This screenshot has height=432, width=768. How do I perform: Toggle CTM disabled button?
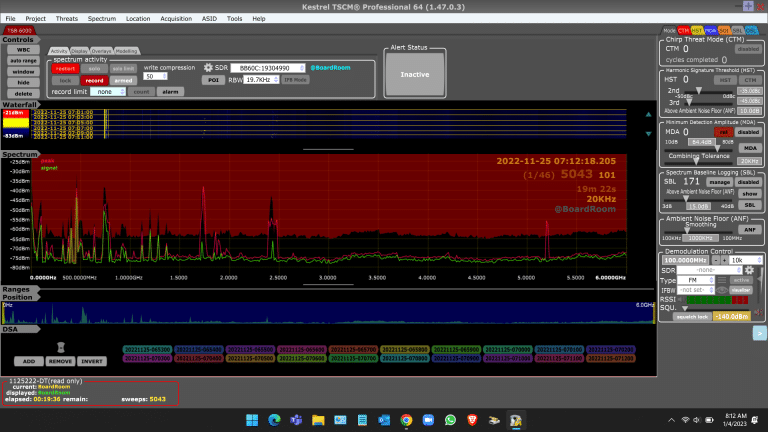[748, 49]
